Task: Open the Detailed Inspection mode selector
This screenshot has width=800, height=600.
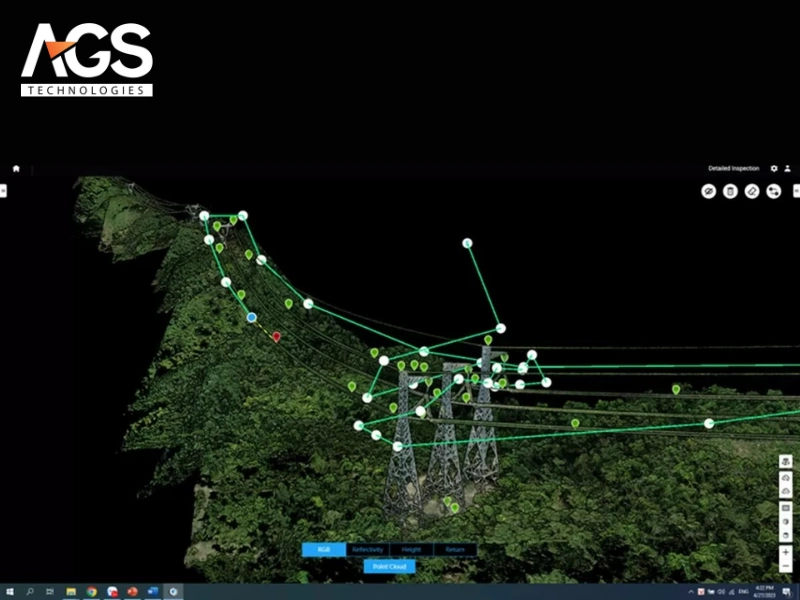Action: pos(733,169)
